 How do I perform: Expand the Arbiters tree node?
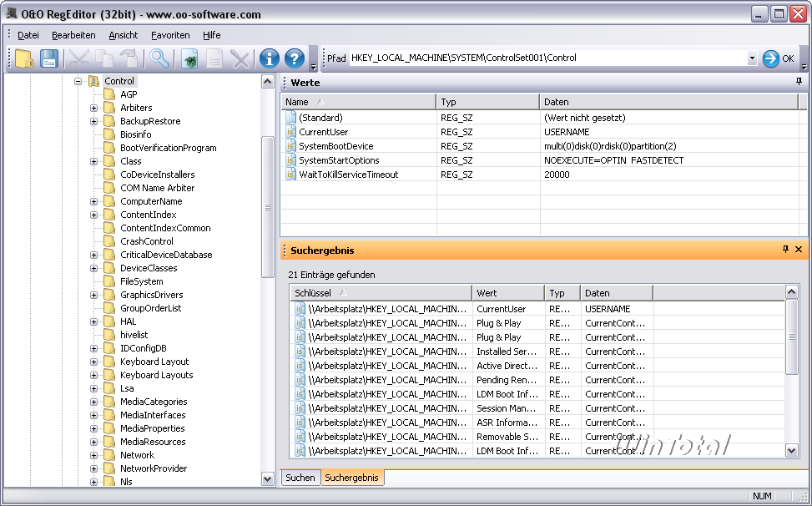[93, 108]
